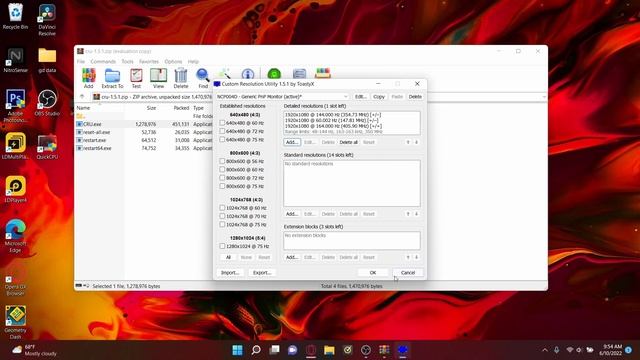
Task: Click Delete button next to monitor dropdown
Action: (x=415, y=97)
